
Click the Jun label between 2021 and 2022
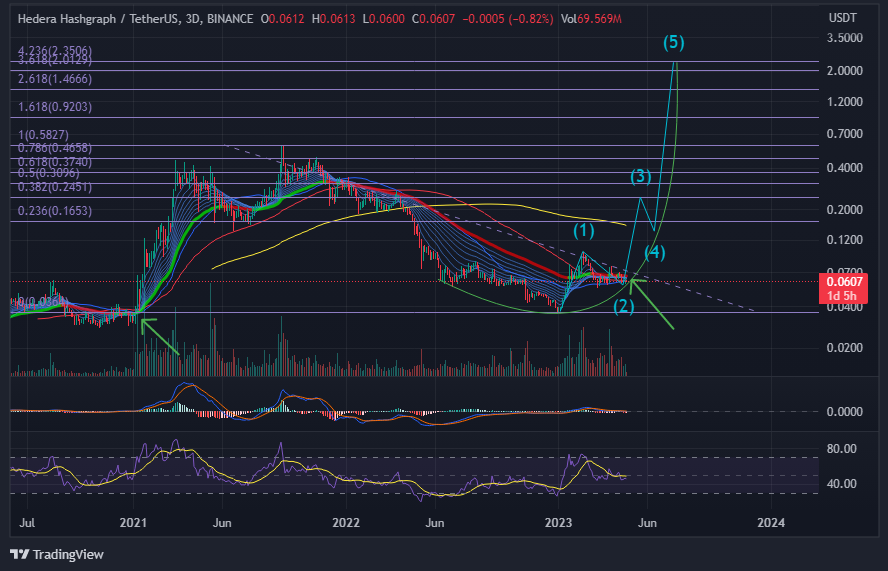tap(222, 522)
